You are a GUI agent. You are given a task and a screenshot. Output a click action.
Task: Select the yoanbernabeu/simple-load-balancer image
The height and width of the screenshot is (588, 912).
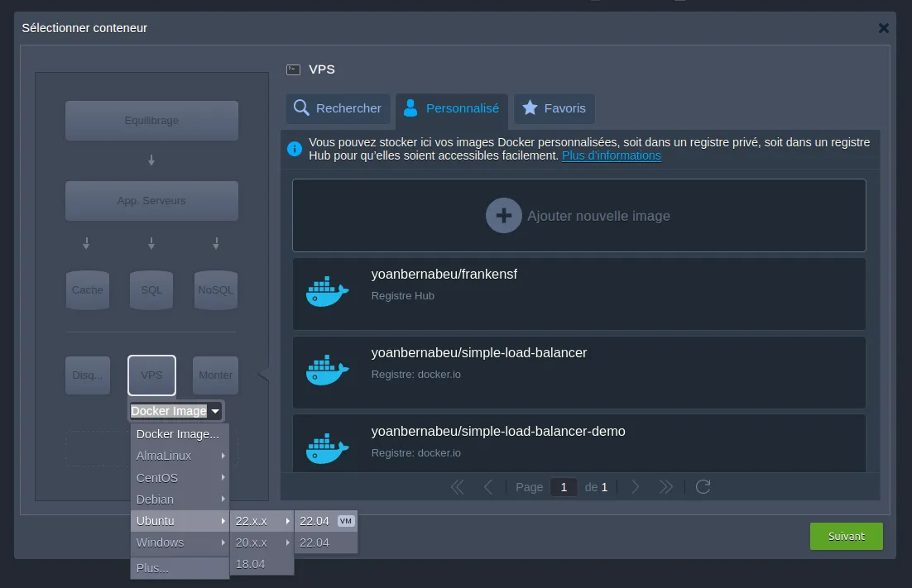click(578, 372)
